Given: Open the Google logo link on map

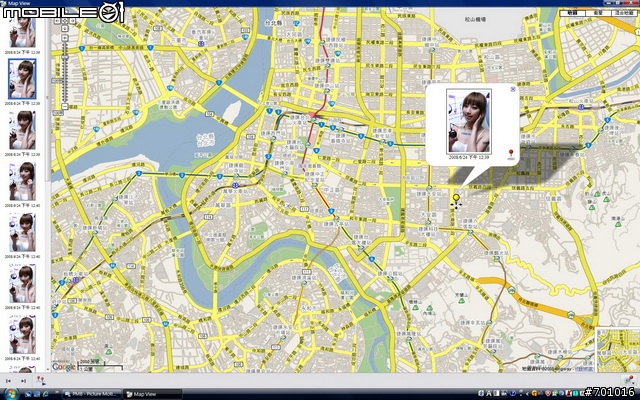Looking at the screenshot, I should pos(64,367).
